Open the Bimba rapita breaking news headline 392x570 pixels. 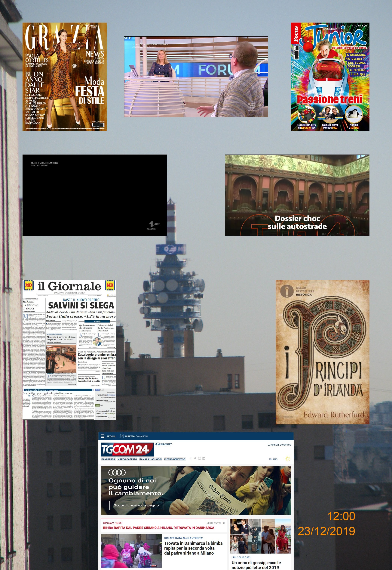click(158, 528)
